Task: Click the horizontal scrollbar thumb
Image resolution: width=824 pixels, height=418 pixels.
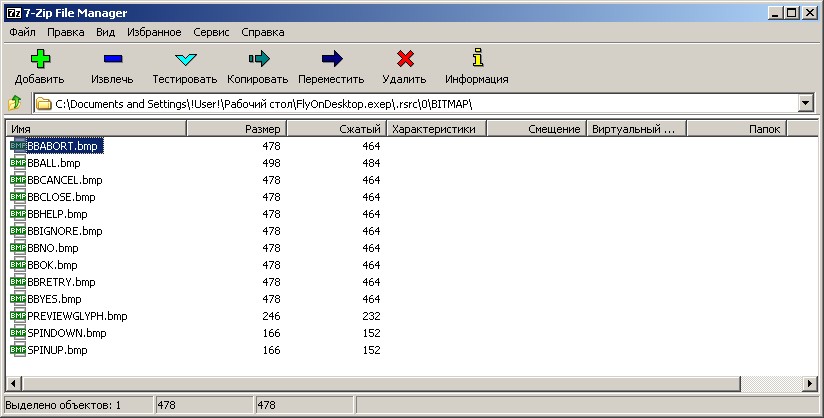Action: point(380,384)
